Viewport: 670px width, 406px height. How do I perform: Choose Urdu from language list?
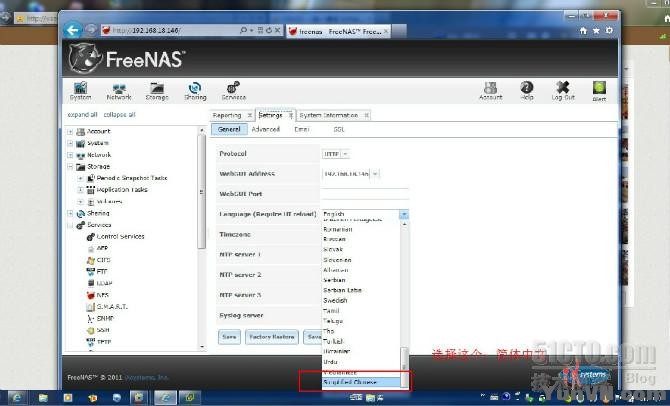361,362
